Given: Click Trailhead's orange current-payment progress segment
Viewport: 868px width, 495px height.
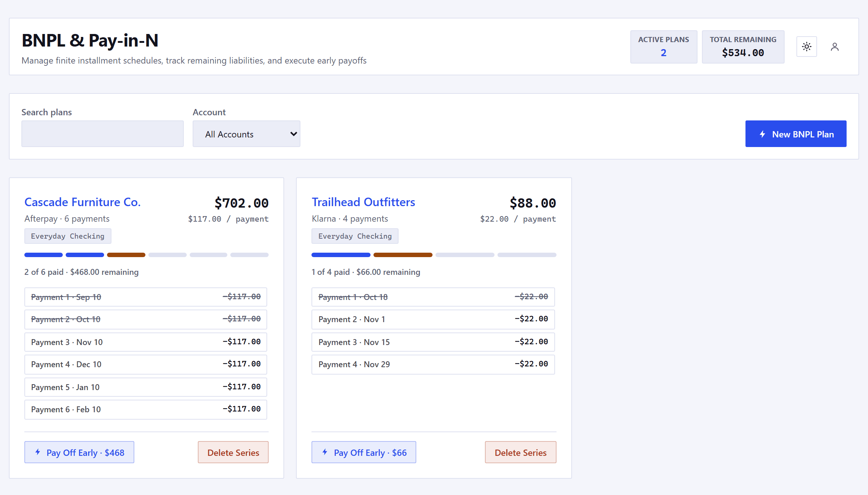Looking at the screenshot, I should coord(403,255).
